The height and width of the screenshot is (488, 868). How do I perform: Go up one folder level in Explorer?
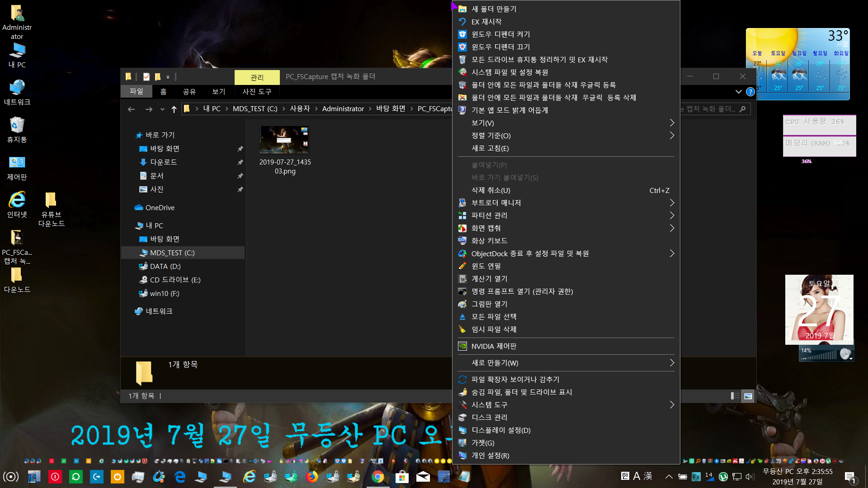tap(174, 109)
